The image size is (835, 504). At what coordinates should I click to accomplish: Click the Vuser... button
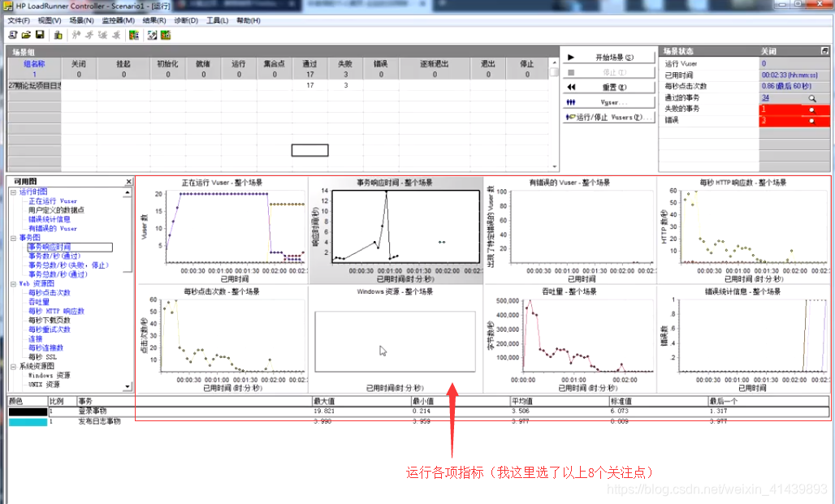[609, 102]
